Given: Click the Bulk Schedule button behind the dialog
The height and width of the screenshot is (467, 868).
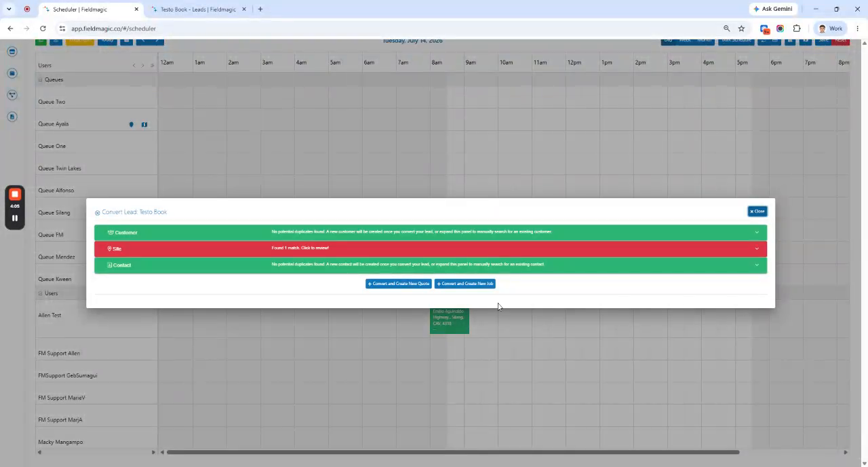Looking at the screenshot, I should 736,41.
